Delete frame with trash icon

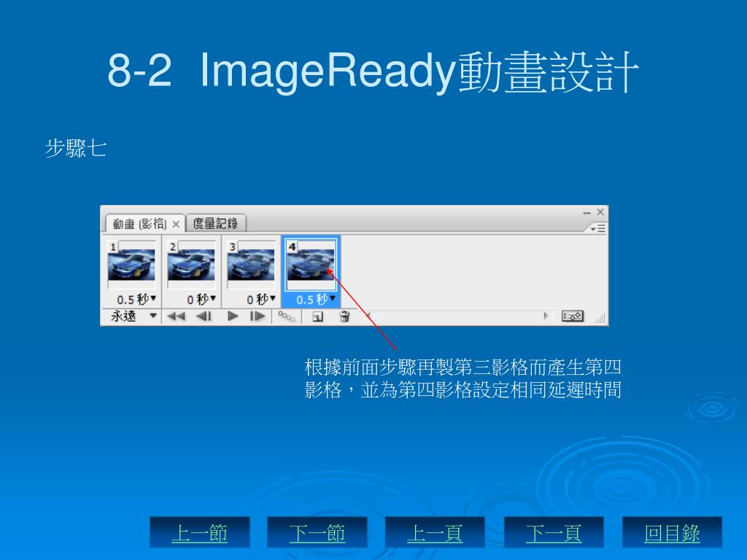coord(345,316)
